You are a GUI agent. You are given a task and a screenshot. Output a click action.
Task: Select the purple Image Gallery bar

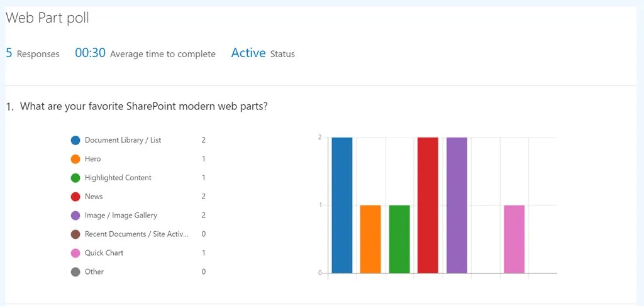pyautogui.click(x=457, y=205)
